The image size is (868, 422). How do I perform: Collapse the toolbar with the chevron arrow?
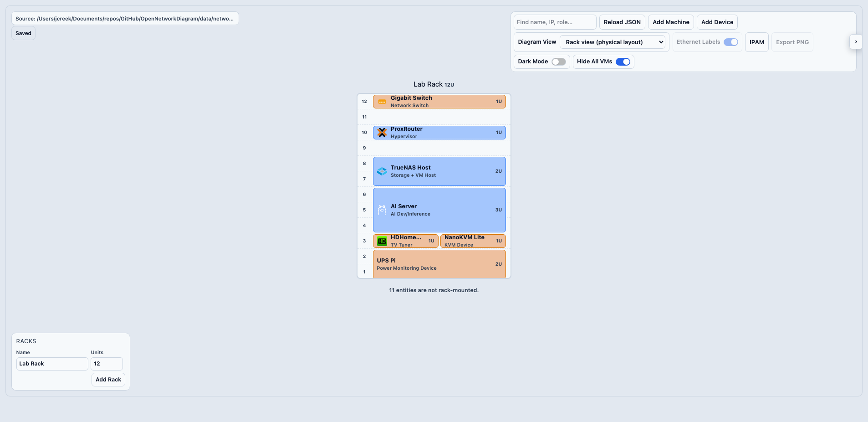tap(856, 42)
